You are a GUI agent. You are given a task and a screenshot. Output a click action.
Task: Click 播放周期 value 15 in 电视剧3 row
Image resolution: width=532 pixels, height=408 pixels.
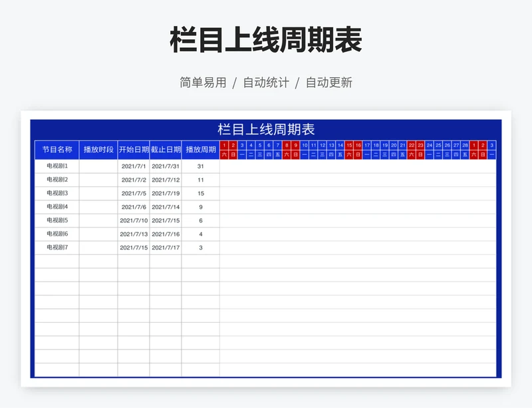pyautogui.click(x=201, y=193)
